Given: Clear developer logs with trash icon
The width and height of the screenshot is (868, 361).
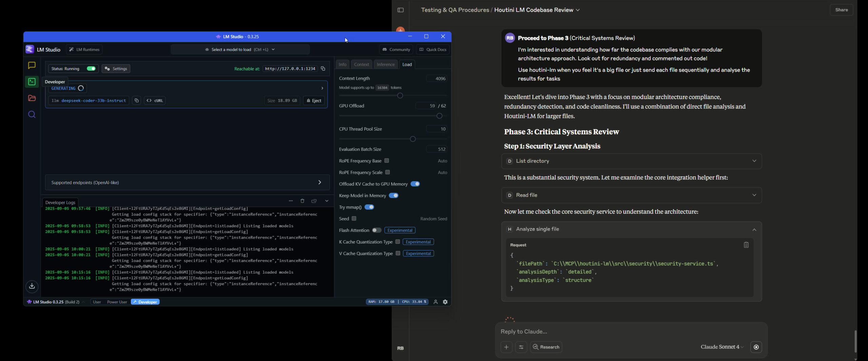Looking at the screenshot, I should (x=302, y=201).
